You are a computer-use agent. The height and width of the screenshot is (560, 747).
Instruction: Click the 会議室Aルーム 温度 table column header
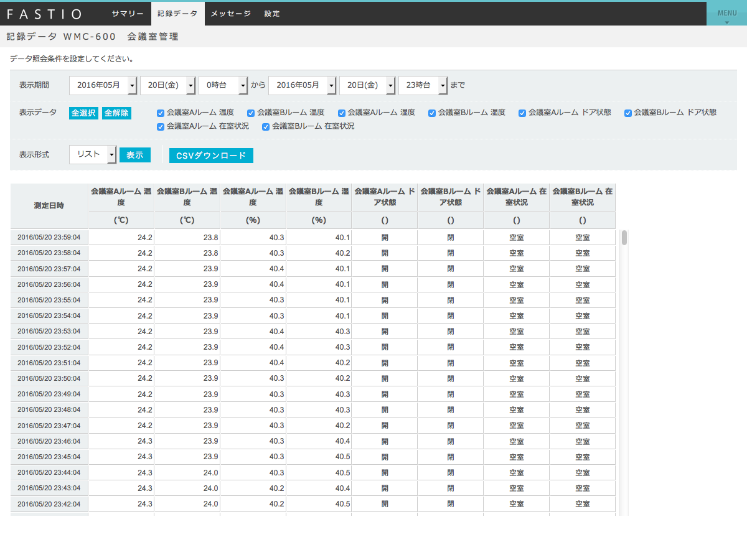click(121, 197)
